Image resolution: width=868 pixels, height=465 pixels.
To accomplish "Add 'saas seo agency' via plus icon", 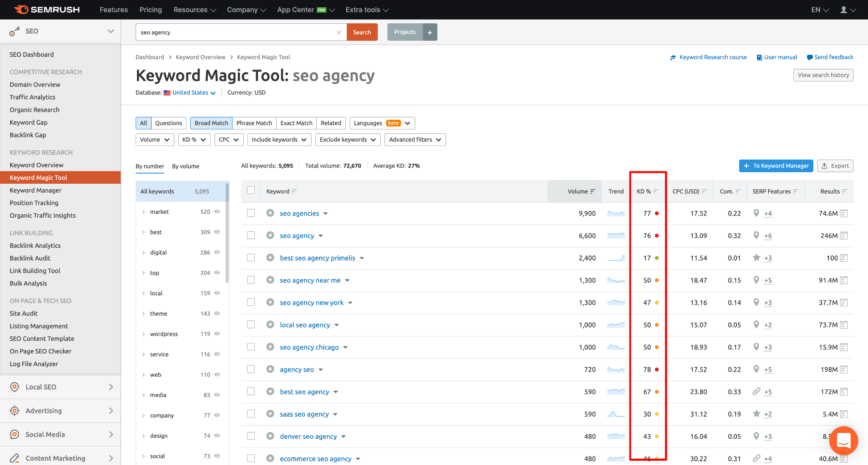I will click(x=270, y=414).
